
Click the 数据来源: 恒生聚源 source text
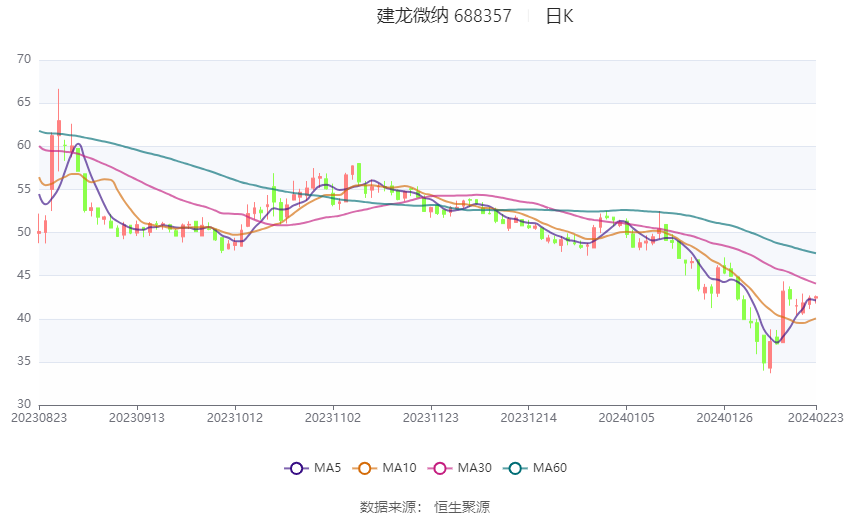[425, 507]
